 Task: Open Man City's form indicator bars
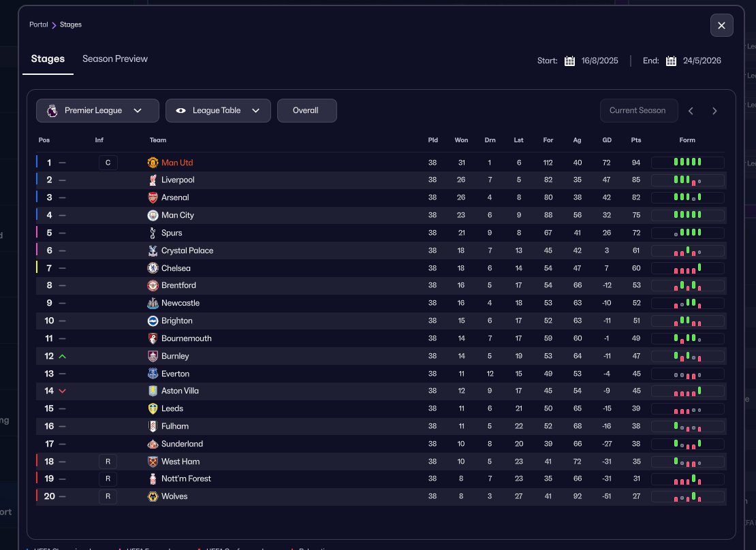[687, 215]
